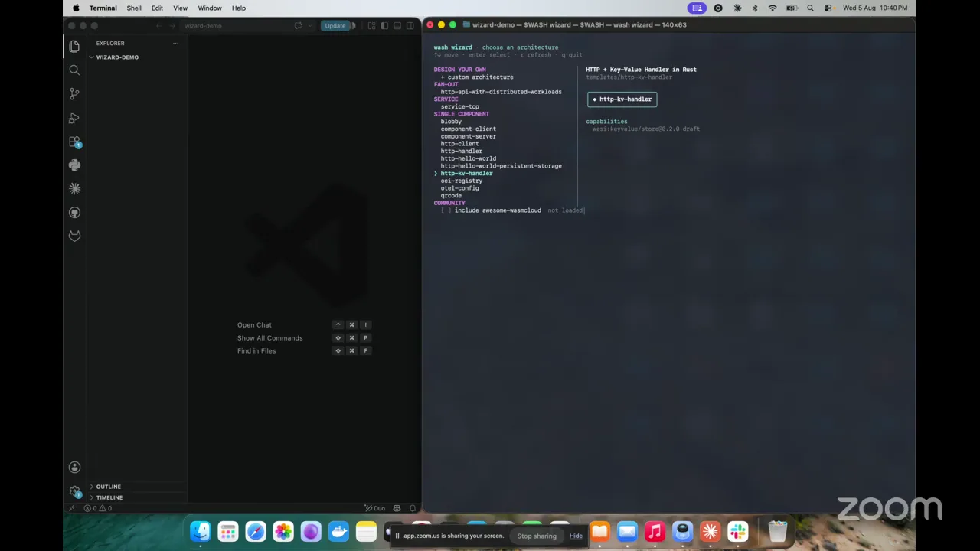Open the Search view in VS Code
This screenshot has width=980, height=551.
(x=74, y=70)
